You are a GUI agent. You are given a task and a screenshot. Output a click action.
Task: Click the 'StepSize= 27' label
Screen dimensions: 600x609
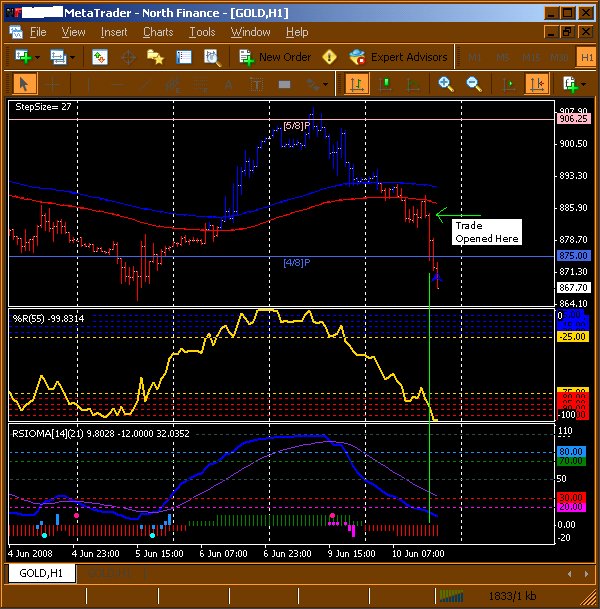(43, 107)
